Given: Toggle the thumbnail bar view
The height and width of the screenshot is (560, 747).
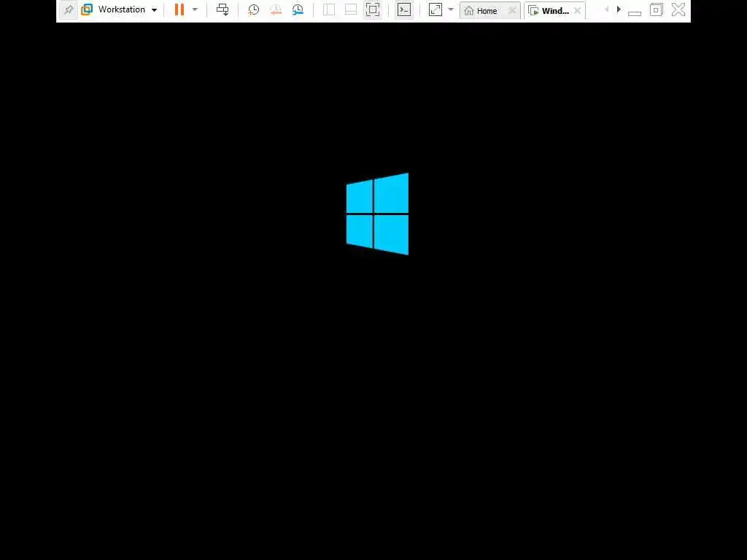Looking at the screenshot, I should pyautogui.click(x=351, y=9).
